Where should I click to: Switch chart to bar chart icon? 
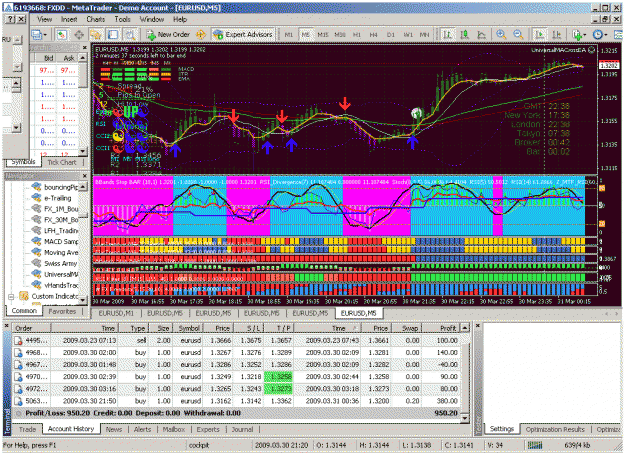click(x=447, y=35)
